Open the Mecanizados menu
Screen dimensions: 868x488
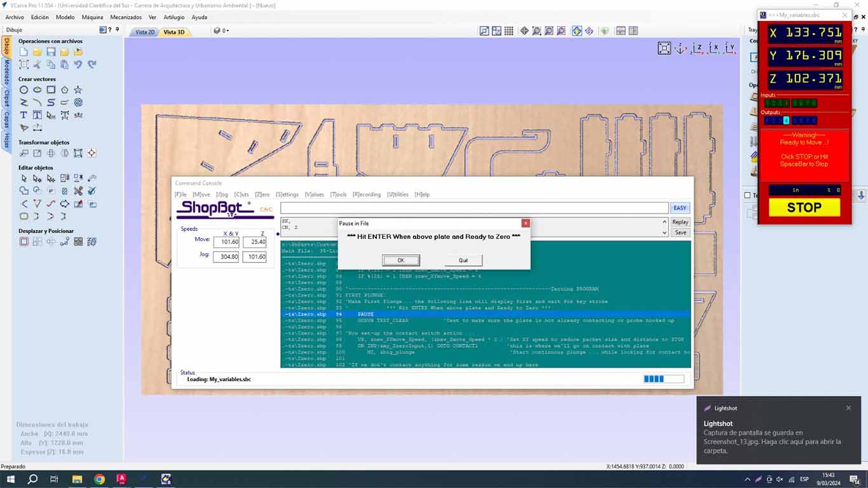(126, 17)
